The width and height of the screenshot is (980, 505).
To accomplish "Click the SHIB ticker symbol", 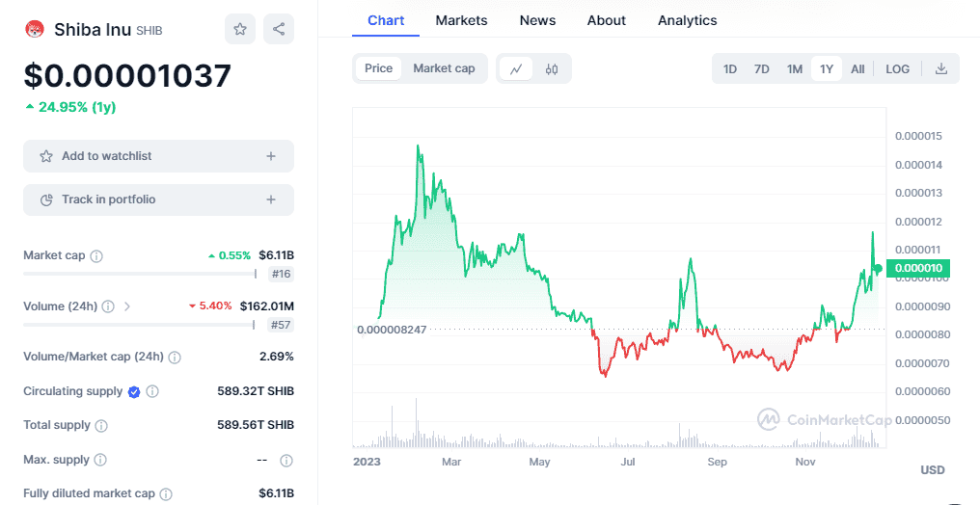I will [149, 31].
